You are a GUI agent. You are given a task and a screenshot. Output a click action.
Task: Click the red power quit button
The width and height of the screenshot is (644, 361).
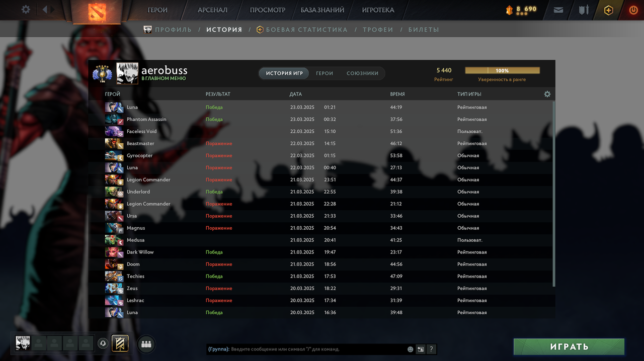coord(633,10)
